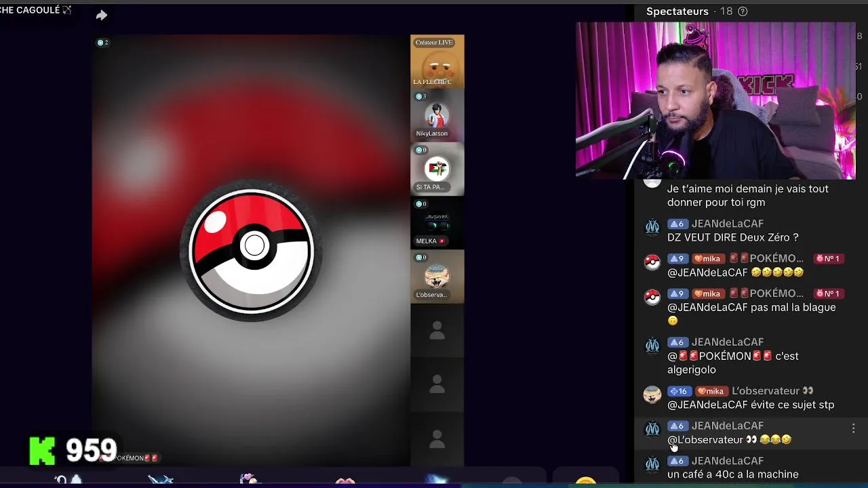Click the message 'Je t'aime moi demain je vais tout'
Screen dimensions: 868x488
[748, 189]
